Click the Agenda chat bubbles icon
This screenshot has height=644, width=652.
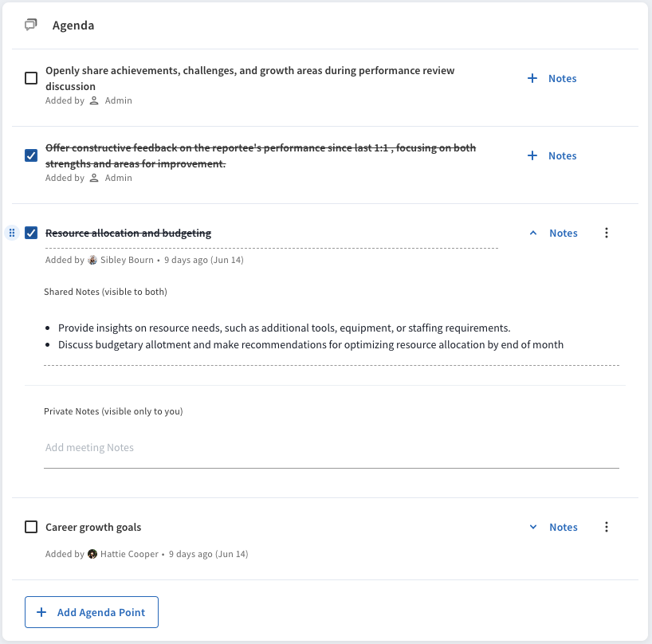[x=31, y=25]
